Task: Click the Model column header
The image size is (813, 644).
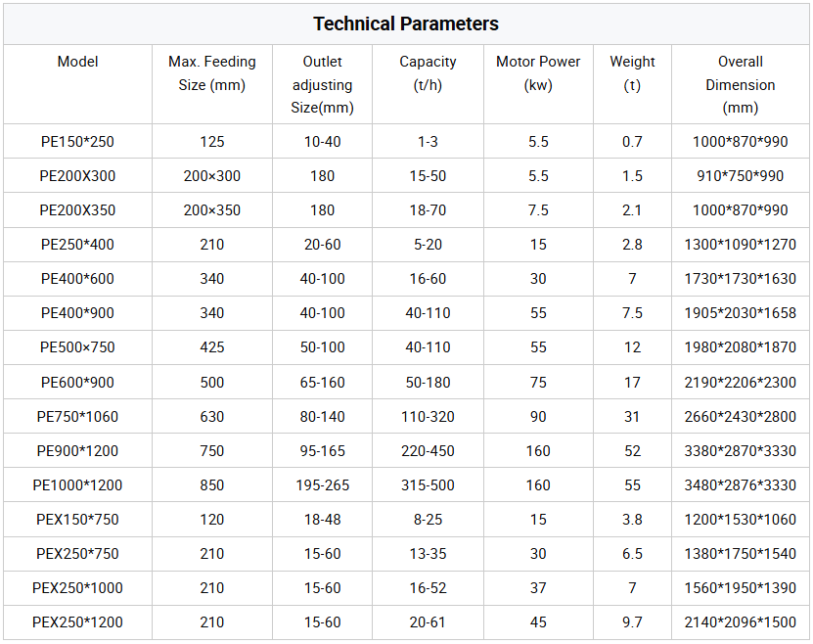Action: point(77,62)
